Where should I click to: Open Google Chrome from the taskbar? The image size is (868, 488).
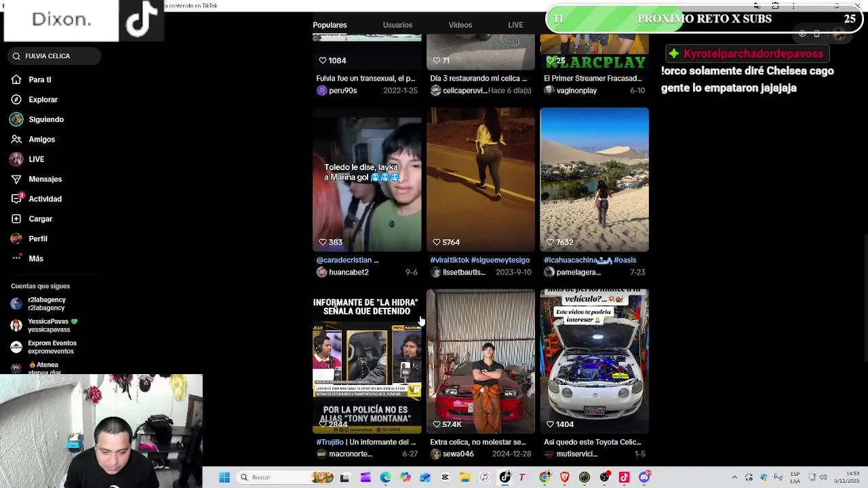(x=545, y=477)
